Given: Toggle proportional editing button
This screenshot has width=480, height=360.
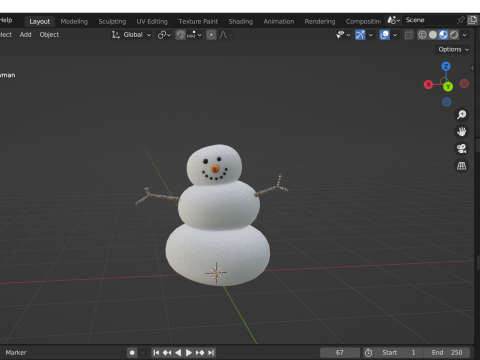Looking at the screenshot, I should [211, 35].
